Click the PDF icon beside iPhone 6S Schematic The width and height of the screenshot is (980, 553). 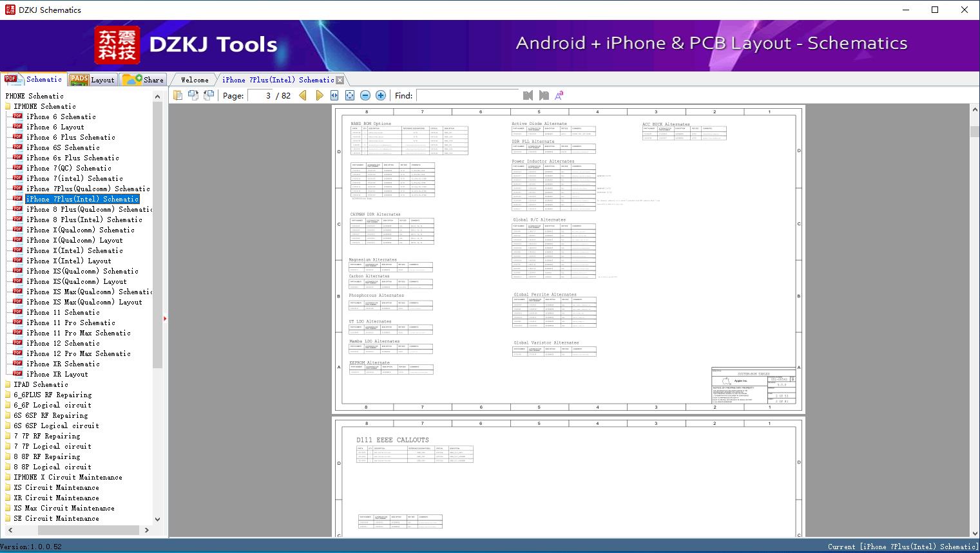click(17, 147)
